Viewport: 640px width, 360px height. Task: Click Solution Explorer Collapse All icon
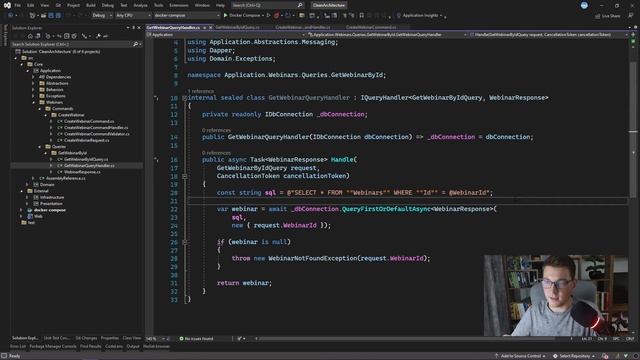tap(67, 36)
